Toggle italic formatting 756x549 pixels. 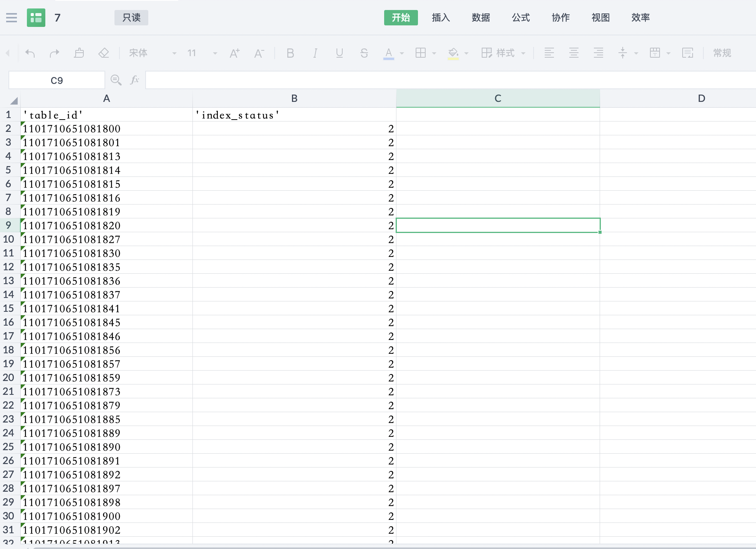[x=315, y=53]
